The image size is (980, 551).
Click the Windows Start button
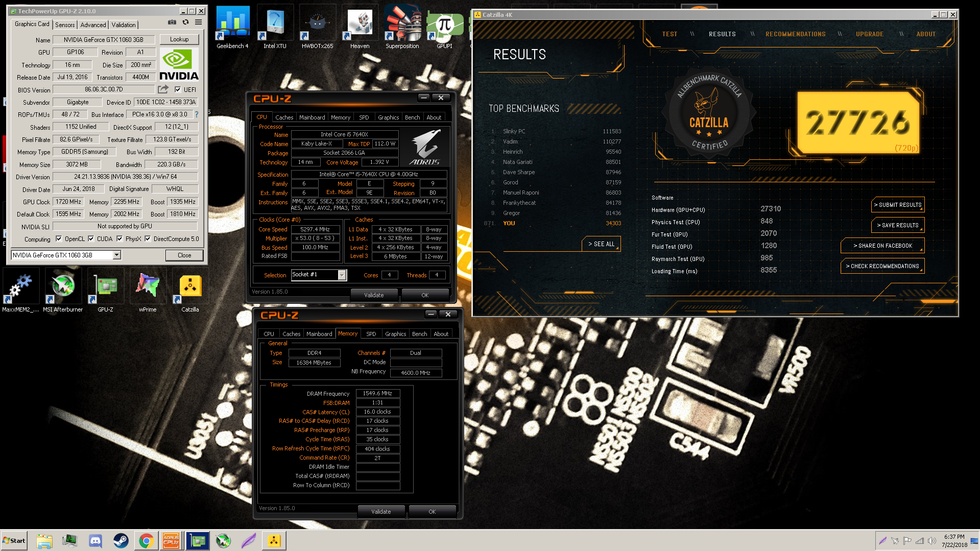(x=14, y=540)
